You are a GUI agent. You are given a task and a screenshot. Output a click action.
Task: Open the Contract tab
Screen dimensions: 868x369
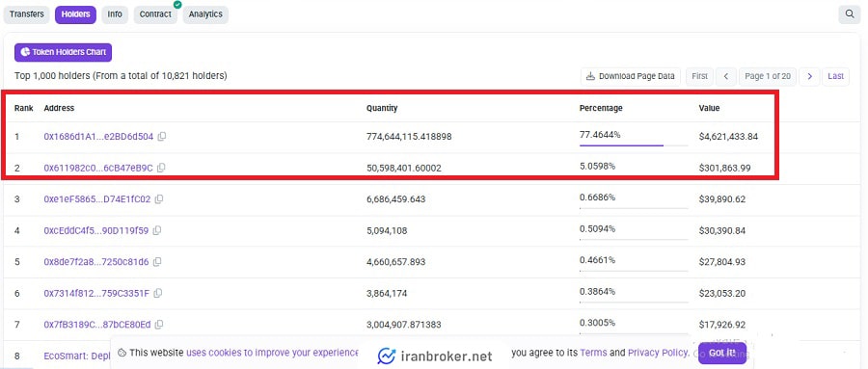pyautogui.click(x=155, y=14)
